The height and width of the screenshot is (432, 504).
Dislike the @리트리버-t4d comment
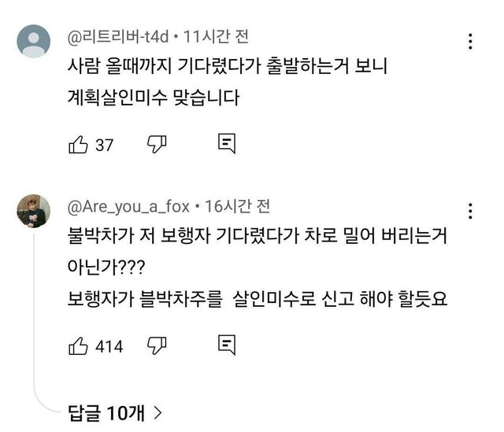[155, 144]
